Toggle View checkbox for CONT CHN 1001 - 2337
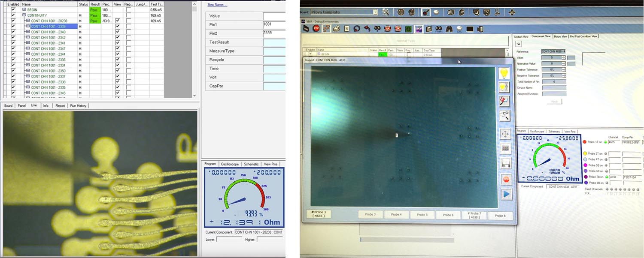This screenshot has height=258, width=644. tap(118, 76)
